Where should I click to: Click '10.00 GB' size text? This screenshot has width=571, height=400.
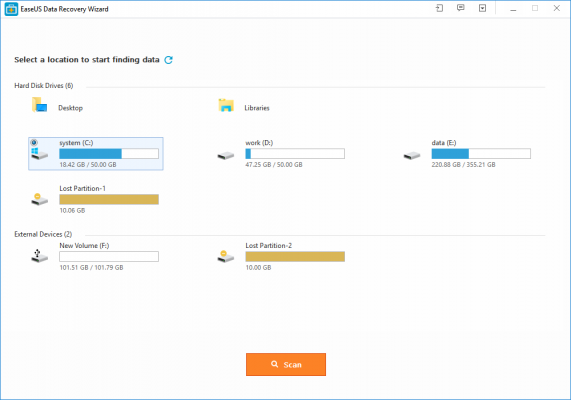[x=258, y=267]
